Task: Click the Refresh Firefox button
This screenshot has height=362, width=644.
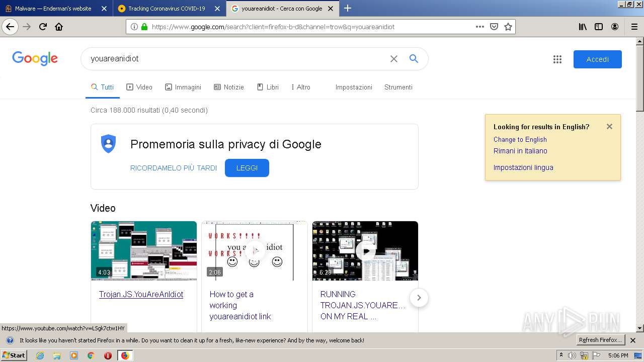Action: (x=601, y=340)
